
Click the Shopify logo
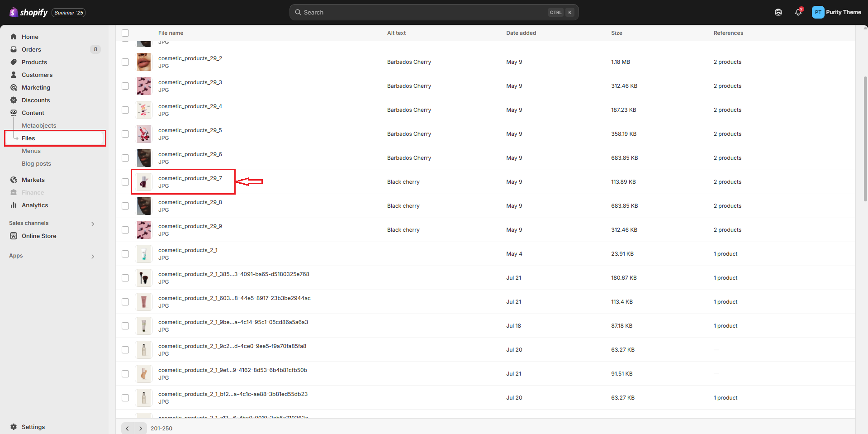point(28,12)
